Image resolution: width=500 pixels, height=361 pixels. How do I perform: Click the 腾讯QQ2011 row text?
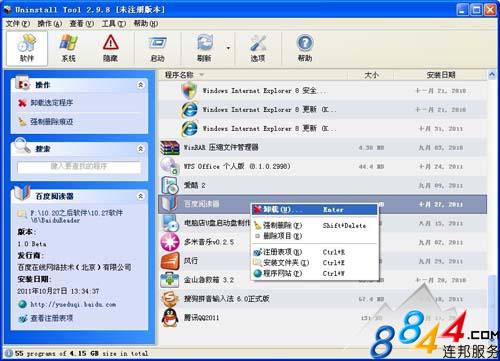coord(202,318)
